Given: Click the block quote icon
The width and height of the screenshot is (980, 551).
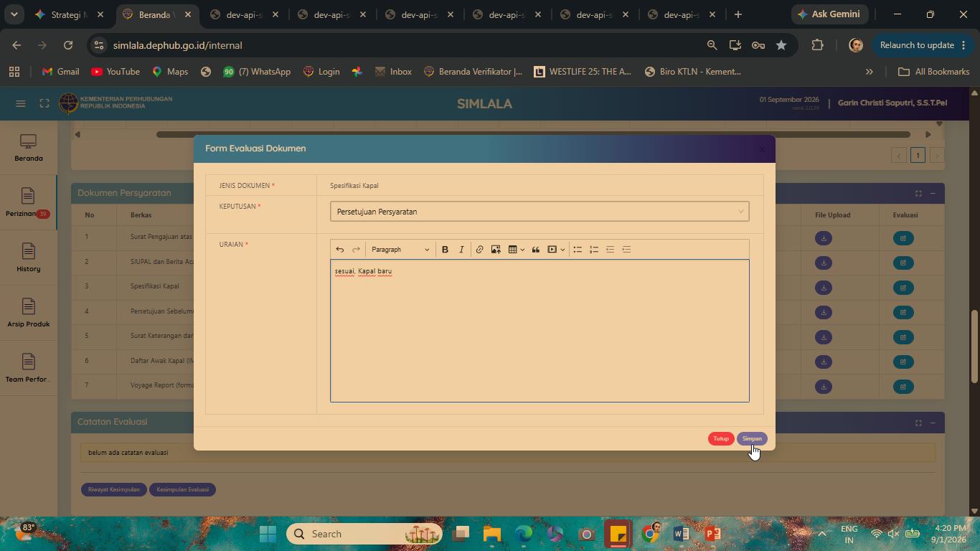Looking at the screenshot, I should [535, 250].
